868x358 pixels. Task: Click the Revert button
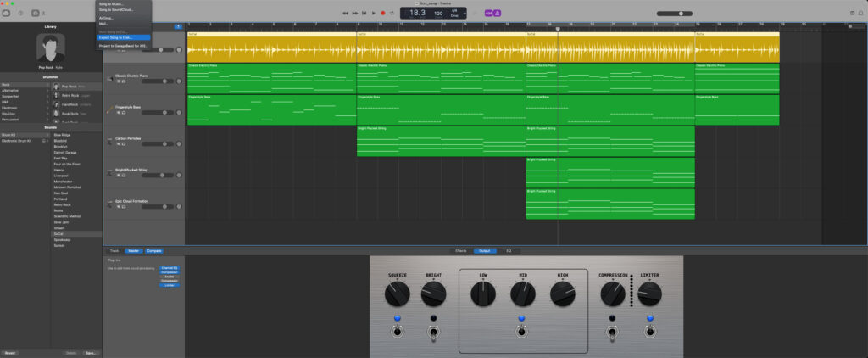[x=10, y=352]
